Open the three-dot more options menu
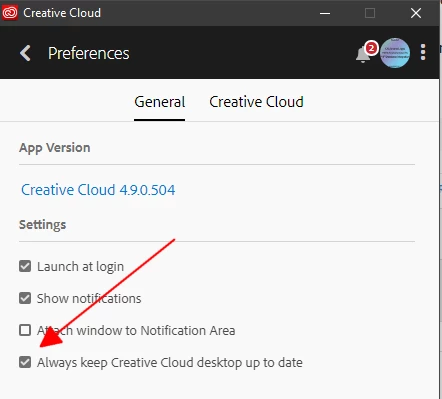 [423, 52]
